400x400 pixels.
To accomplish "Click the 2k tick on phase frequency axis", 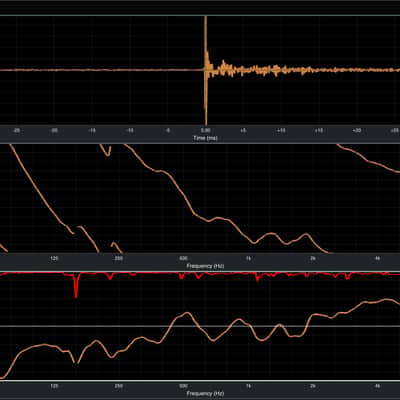I will [x=313, y=258].
